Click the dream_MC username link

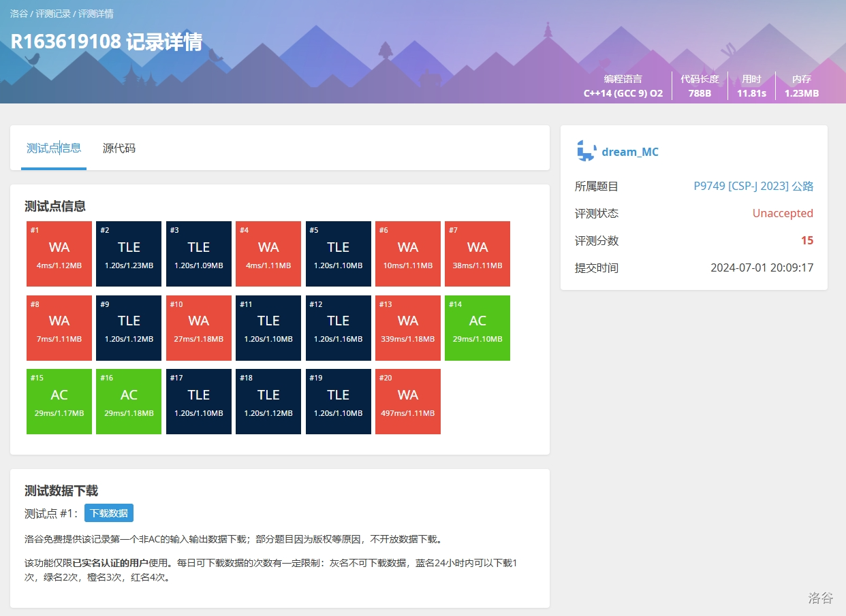[630, 152]
